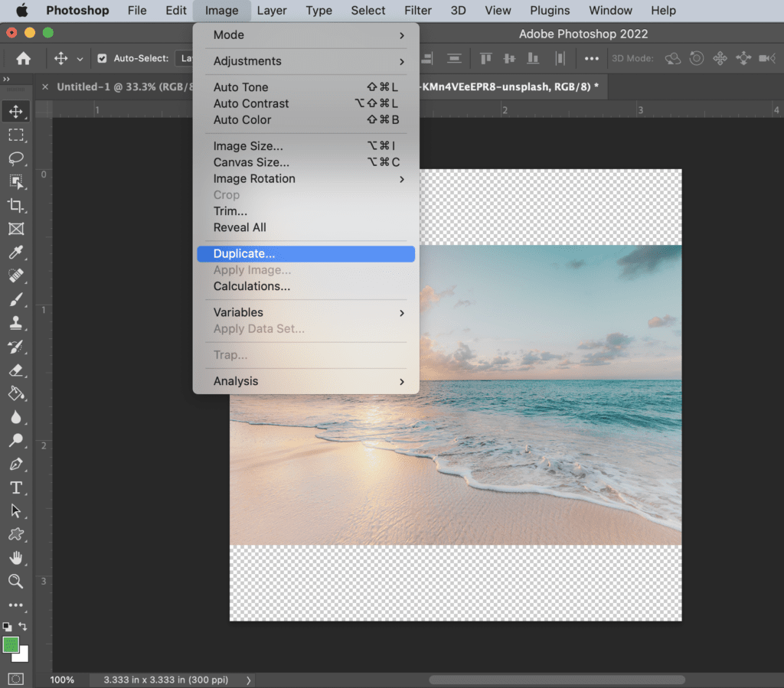The image size is (784, 688).
Task: Expand the Mode submenu
Action: pos(306,35)
